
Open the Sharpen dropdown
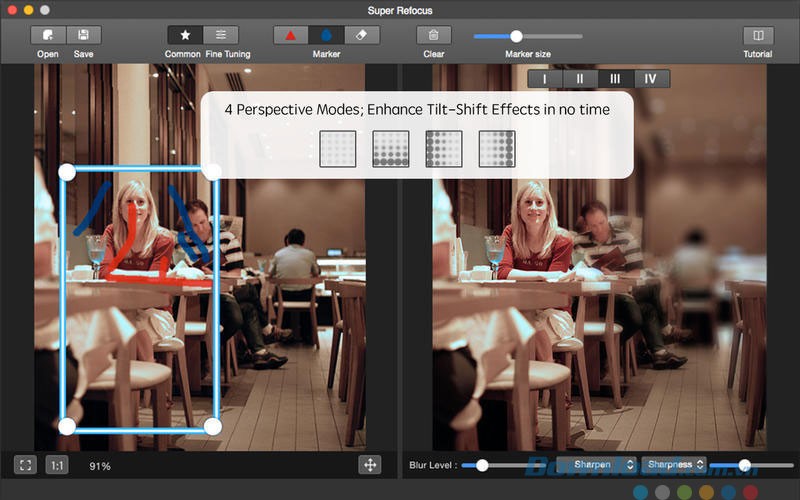pos(596,465)
